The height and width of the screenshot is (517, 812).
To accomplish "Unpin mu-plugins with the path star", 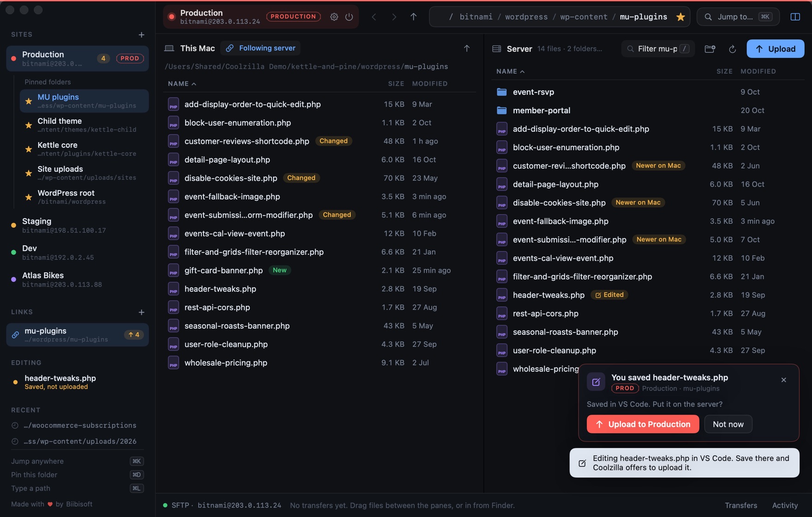I will pos(681,17).
